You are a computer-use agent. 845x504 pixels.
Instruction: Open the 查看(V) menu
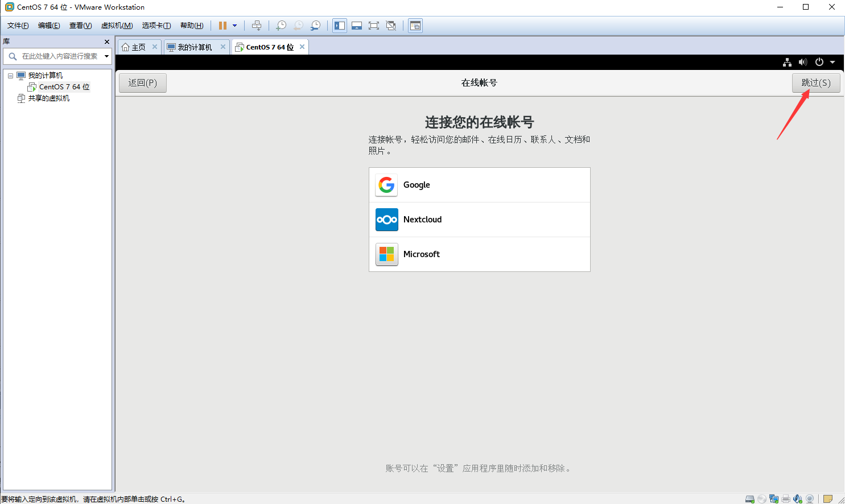point(80,26)
